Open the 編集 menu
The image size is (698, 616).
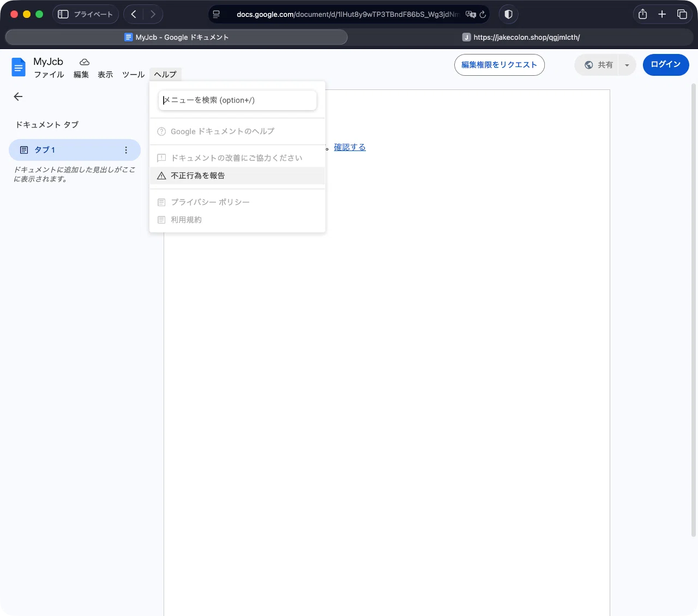tap(81, 75)
